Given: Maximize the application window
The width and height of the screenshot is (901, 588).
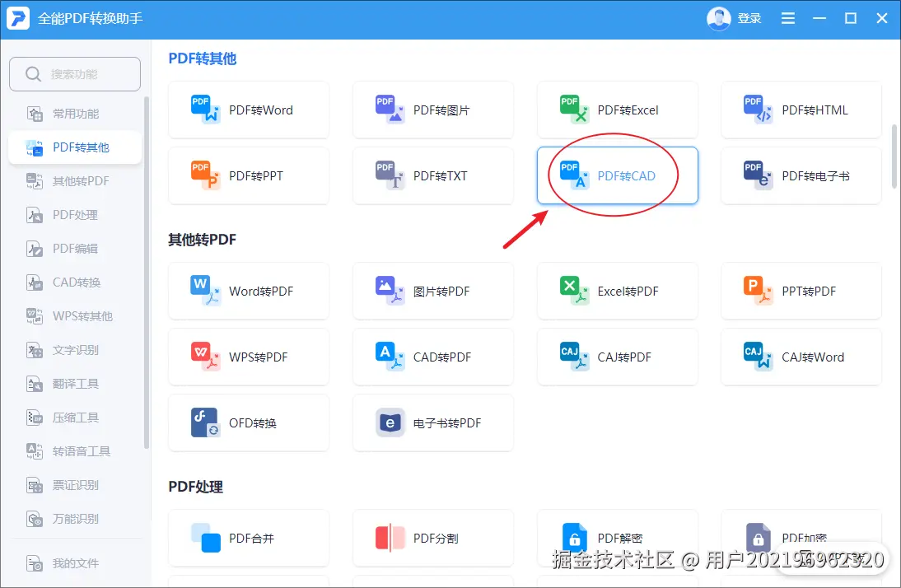Looking at the screenshot, I should (x=851, y=18).
